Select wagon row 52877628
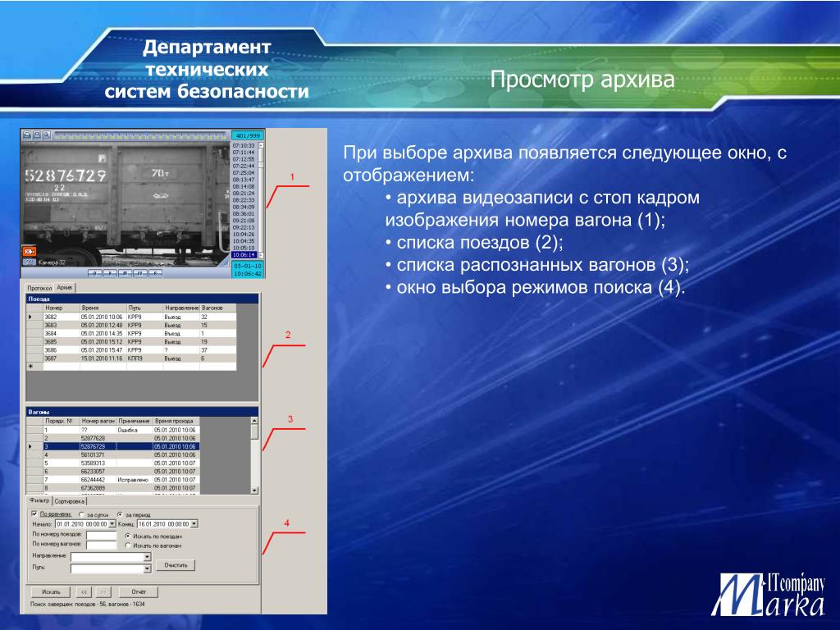The width and height of the screenshot is (840, 630). tap(113, 438)
